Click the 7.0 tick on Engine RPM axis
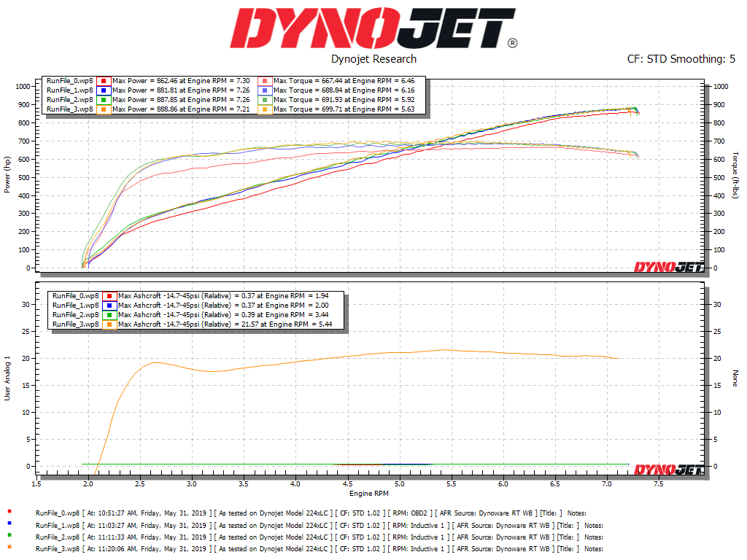The height and width of the screenshot is (560, 747). pos(606,484)
